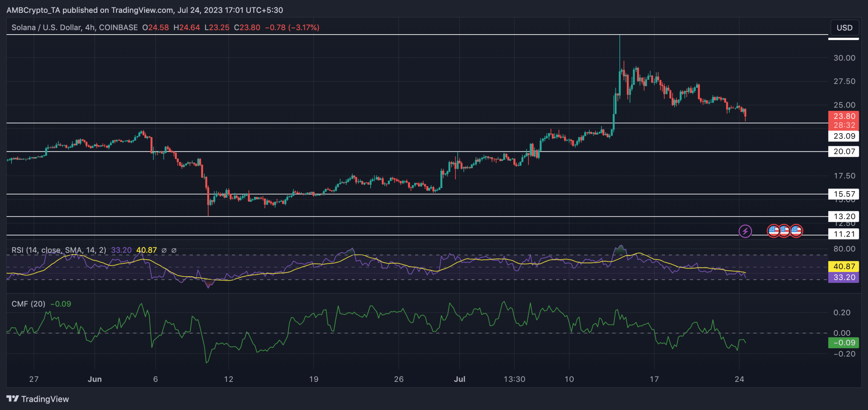
Task: Click the 6 date on time axis
Action: coord(156,379)
